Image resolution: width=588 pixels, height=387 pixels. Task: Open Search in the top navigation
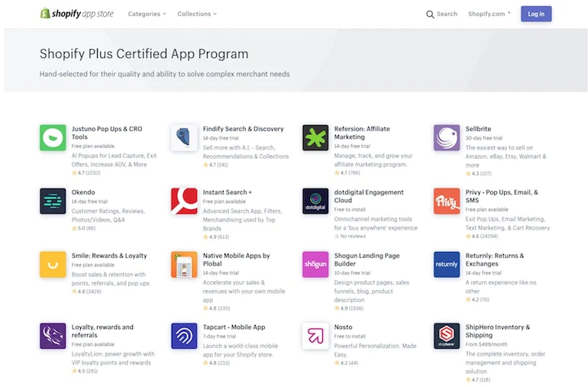[441, 14]
